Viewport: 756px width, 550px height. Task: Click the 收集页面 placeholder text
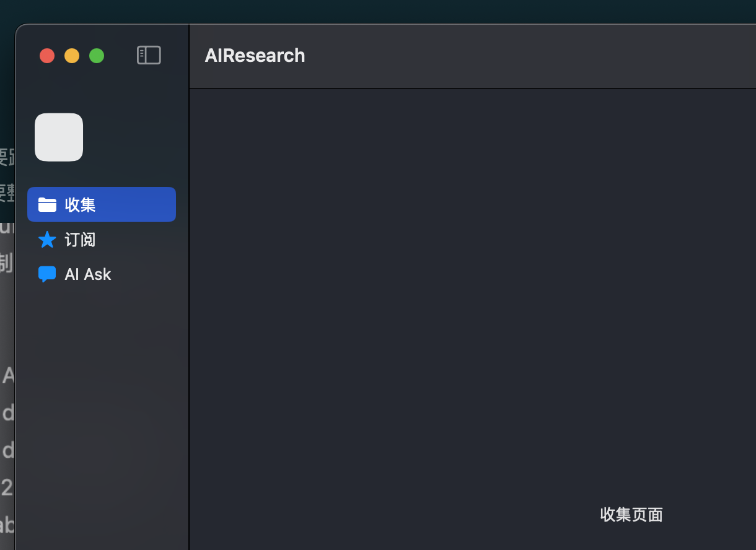click(631, 515)
